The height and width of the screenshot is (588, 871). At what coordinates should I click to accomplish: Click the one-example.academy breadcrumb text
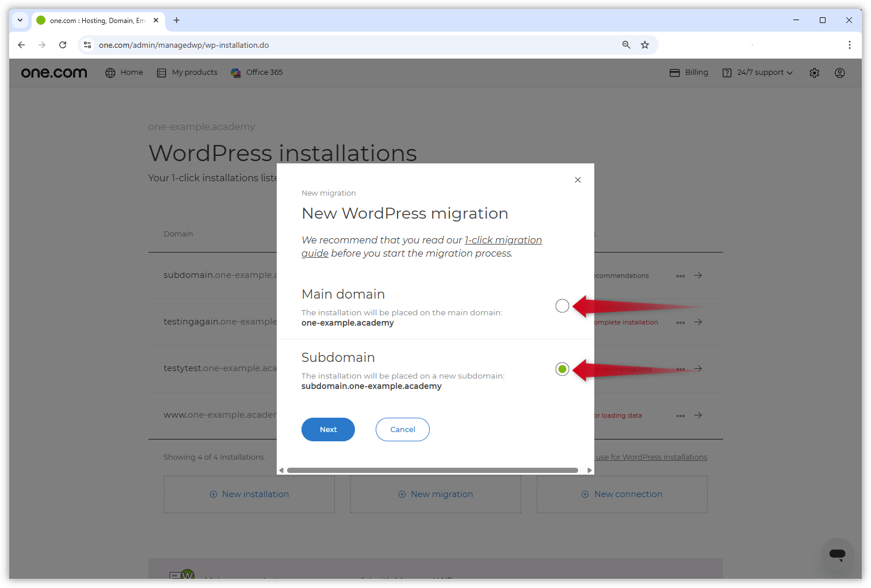pyautogui.click(x=201, y=127)
